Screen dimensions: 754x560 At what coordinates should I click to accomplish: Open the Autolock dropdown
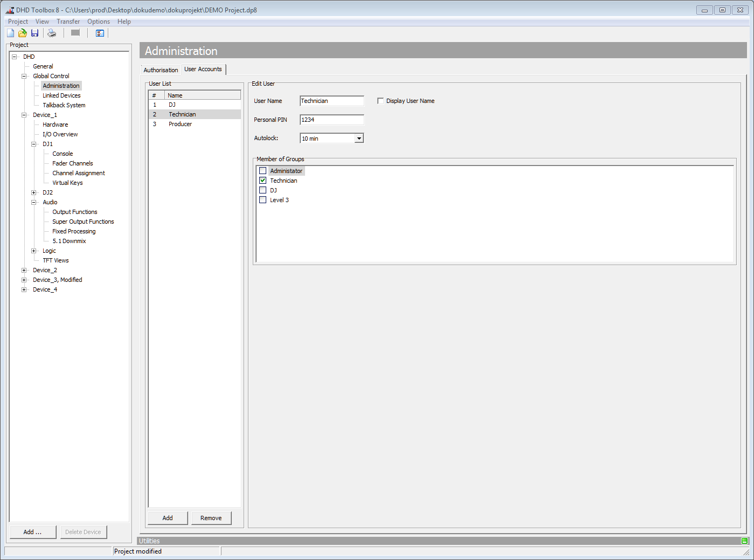coord(359,138)
